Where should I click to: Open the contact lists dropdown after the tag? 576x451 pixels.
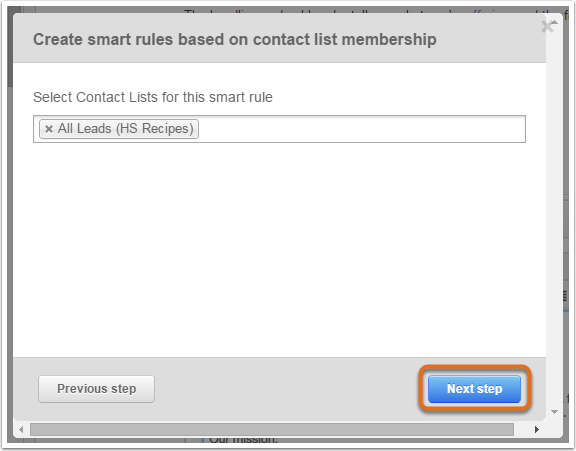click(362, 129)
